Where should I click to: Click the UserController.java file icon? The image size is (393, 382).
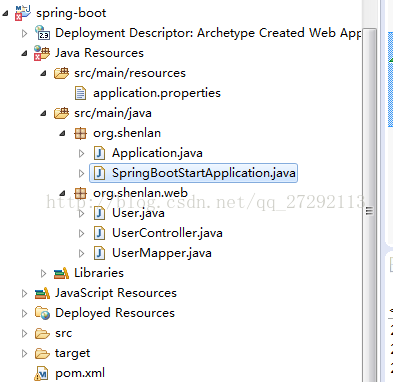tap(99, 233)
